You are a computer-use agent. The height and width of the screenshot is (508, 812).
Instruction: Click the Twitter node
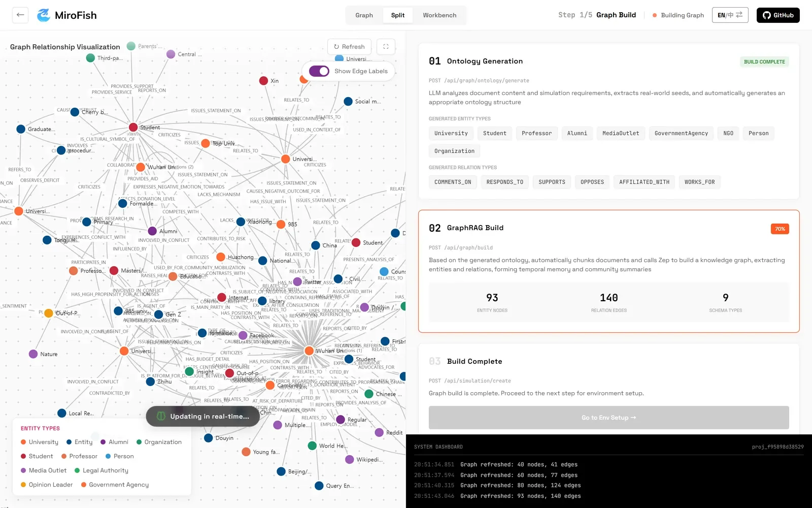point(297,281)
